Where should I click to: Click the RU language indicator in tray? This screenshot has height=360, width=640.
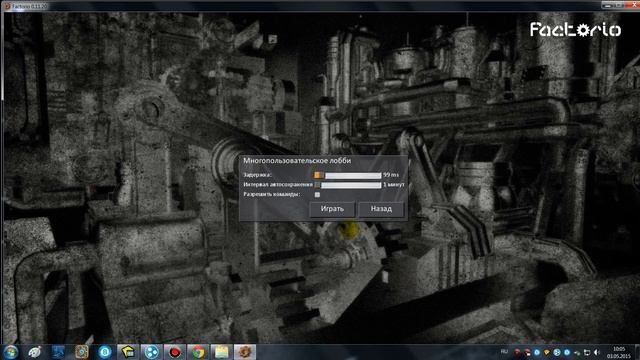(504, 352)
